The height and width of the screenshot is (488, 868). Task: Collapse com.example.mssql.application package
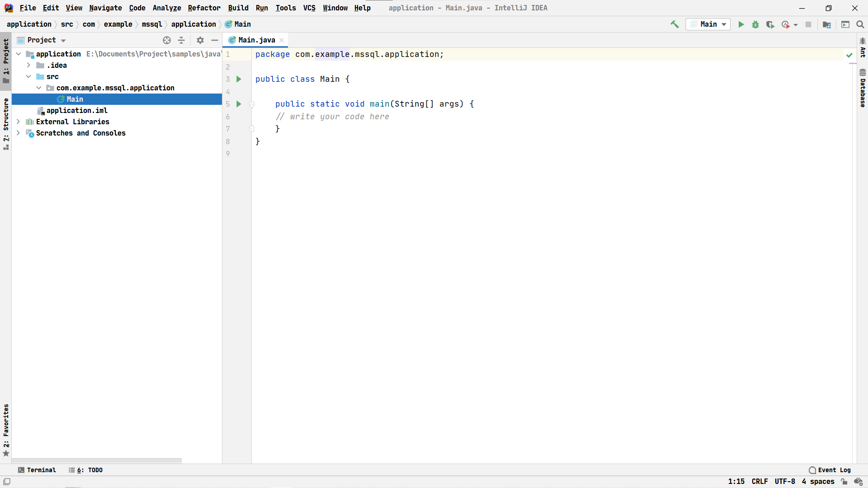click(39, 88)
